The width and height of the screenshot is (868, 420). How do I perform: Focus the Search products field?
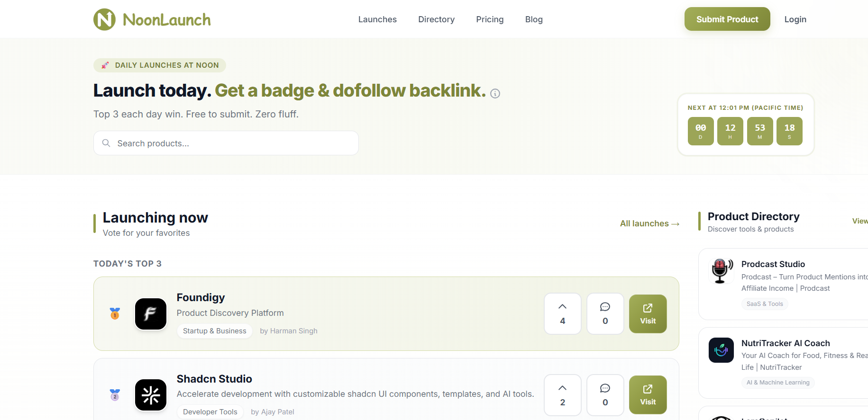click(x=226, y=143)
